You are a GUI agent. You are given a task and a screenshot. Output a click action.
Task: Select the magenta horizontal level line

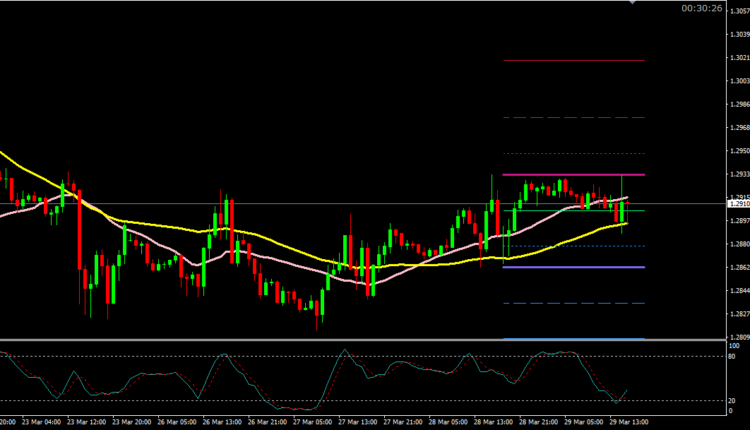(x=573, y=175)
